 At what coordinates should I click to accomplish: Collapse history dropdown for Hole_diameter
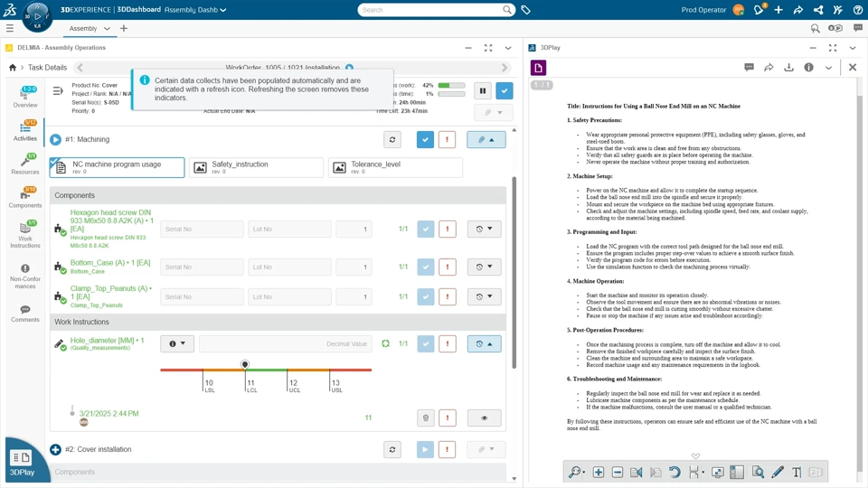[485, 343]
